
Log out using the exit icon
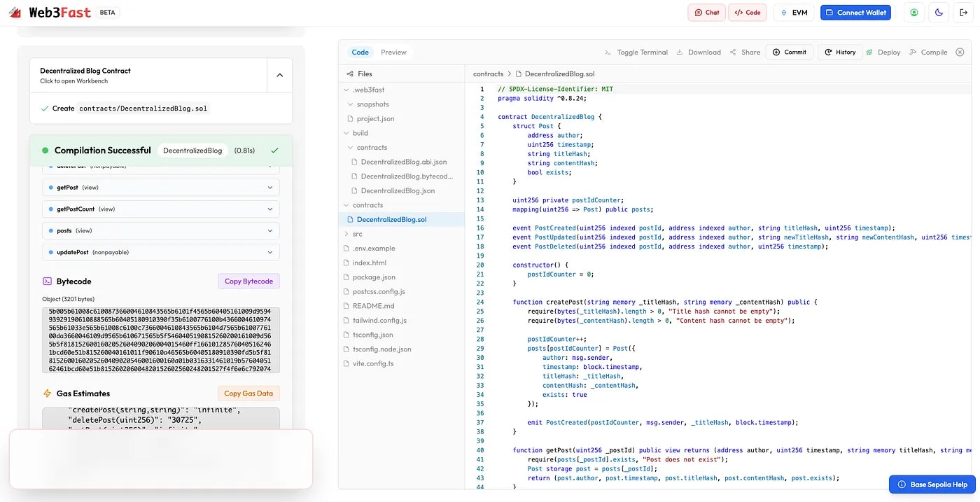[963, 13]
